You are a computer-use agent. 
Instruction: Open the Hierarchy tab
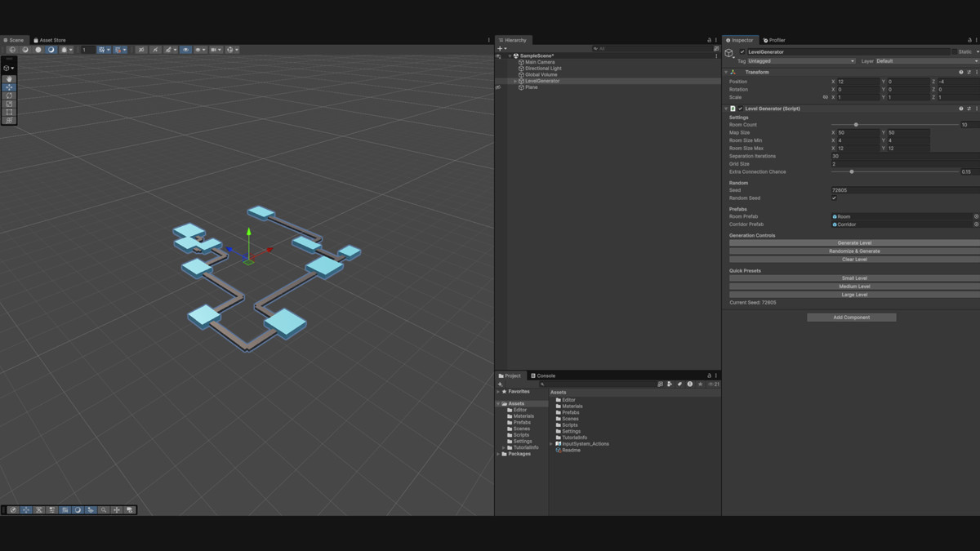pos(513,40)
